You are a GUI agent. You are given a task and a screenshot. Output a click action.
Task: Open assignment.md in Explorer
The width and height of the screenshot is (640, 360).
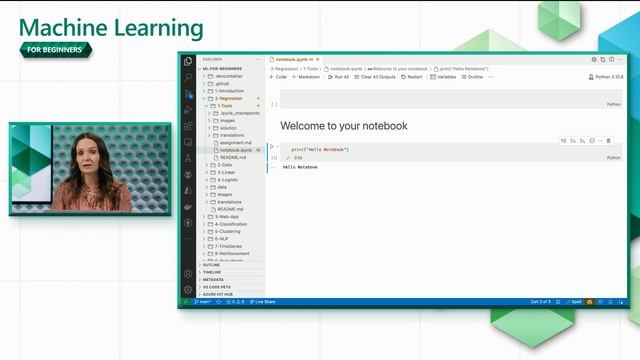(x=233, y=143)
